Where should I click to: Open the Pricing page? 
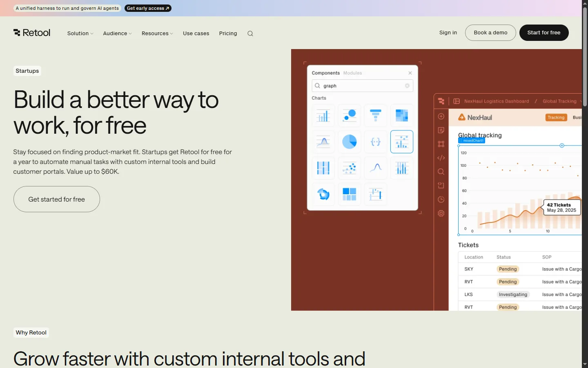(228, 34)
